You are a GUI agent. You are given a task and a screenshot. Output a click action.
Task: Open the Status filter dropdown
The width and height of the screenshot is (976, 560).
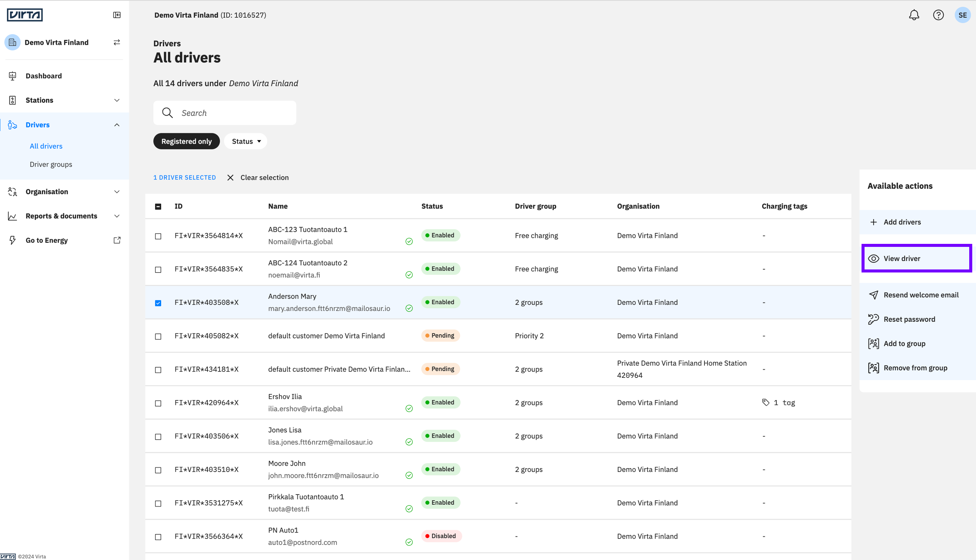(x=246, y=141)
